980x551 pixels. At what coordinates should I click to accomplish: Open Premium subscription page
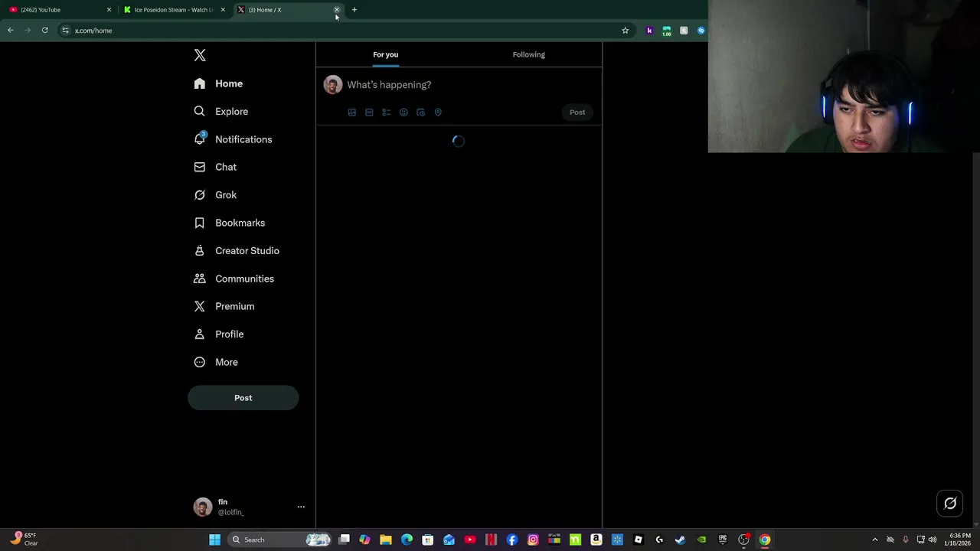pyautogui.click(x=224, y=306)
